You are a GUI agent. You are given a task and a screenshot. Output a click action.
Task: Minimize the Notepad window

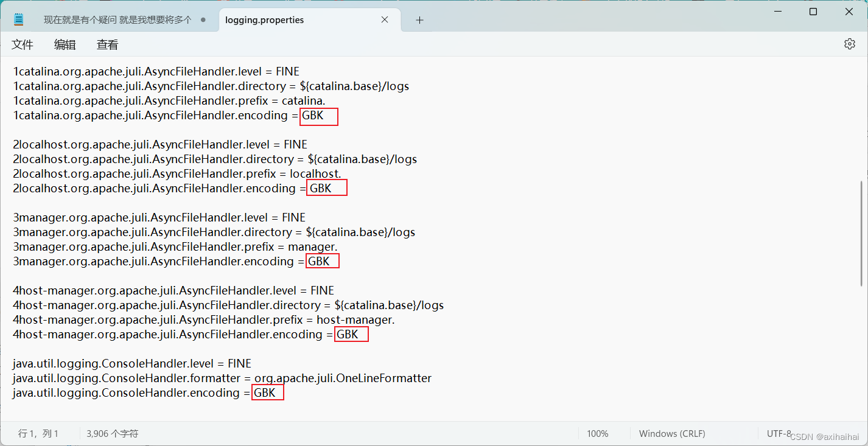[x=777, y=12]
